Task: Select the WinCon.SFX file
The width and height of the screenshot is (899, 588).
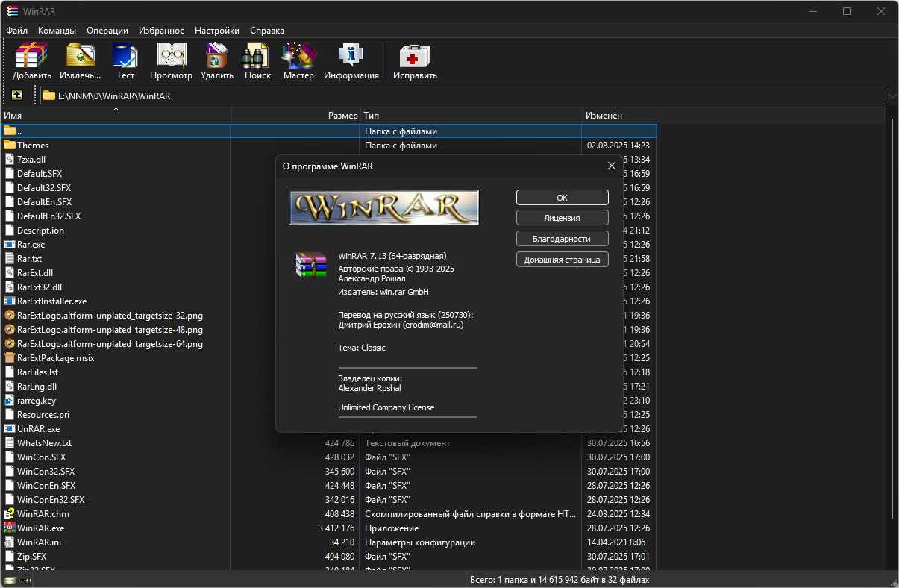Action: tap(41, 457)
